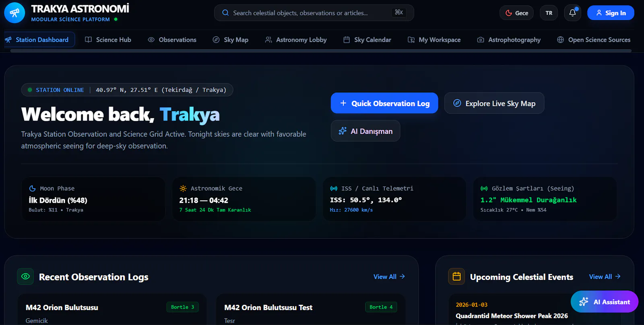Viewport: 644px width, 325px height.
Task: Click the coordinates 40.97° N, 27.51° E
Action: pos(127,90)
